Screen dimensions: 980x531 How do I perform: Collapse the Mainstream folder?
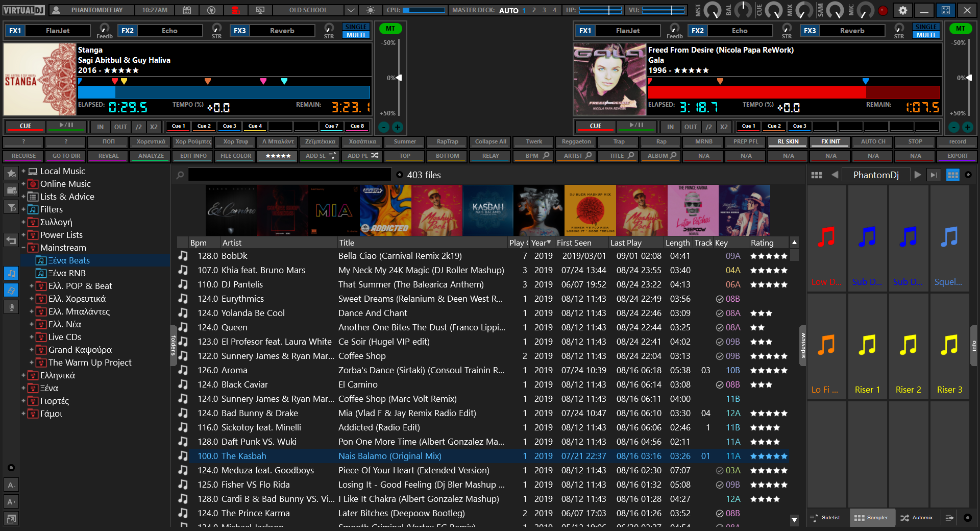[23, 248]
